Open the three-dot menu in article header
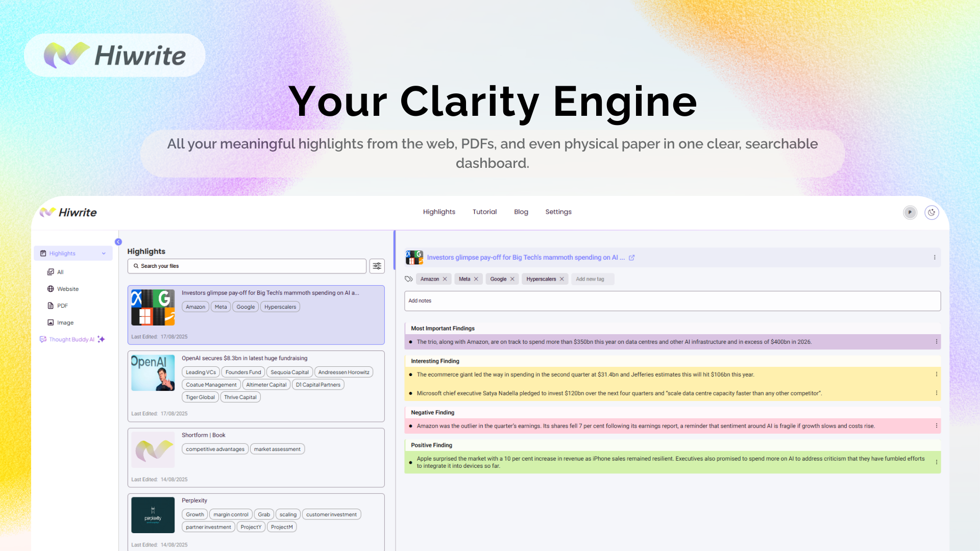Viewport: 980px width, 551px height. pyautogui.click(x=935, y=258)
